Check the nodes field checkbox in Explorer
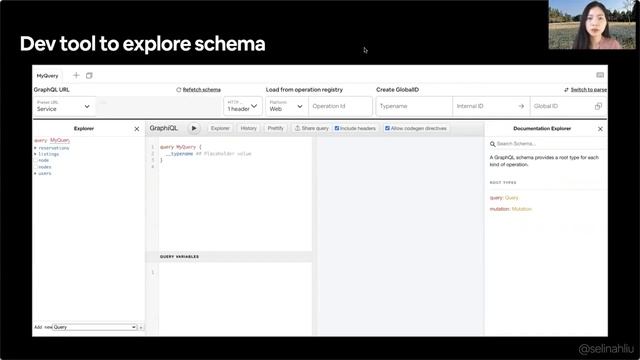Viewport: 640px width, 360px height. [36, 167]
